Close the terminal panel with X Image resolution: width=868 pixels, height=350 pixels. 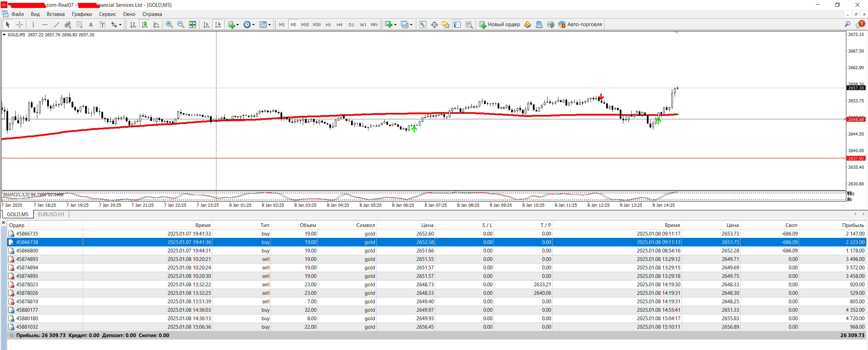(3, 223)
